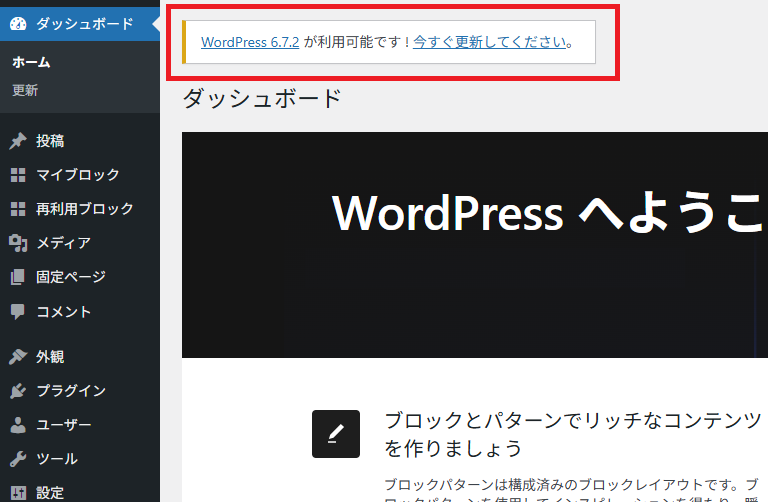
Task: Click the grid icon for 再利用ブロック
Action: tap(17, 209)
